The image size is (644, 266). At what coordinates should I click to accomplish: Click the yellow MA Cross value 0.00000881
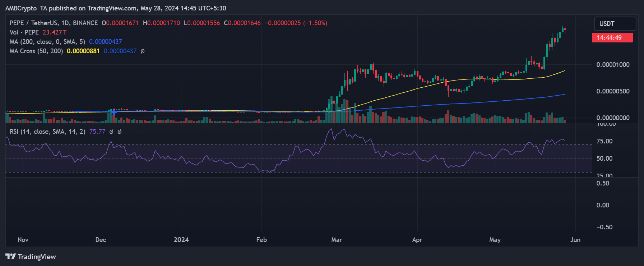[83, 51]
